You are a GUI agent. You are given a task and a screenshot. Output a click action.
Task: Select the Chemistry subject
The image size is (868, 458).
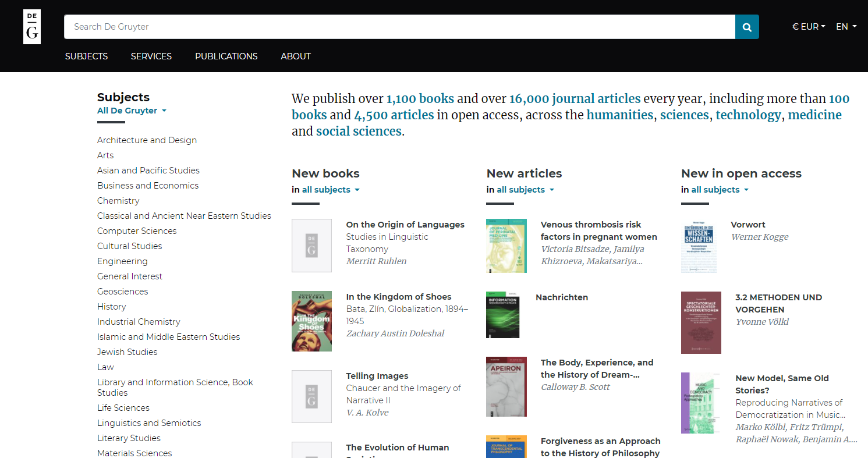(x=118, y=201)
